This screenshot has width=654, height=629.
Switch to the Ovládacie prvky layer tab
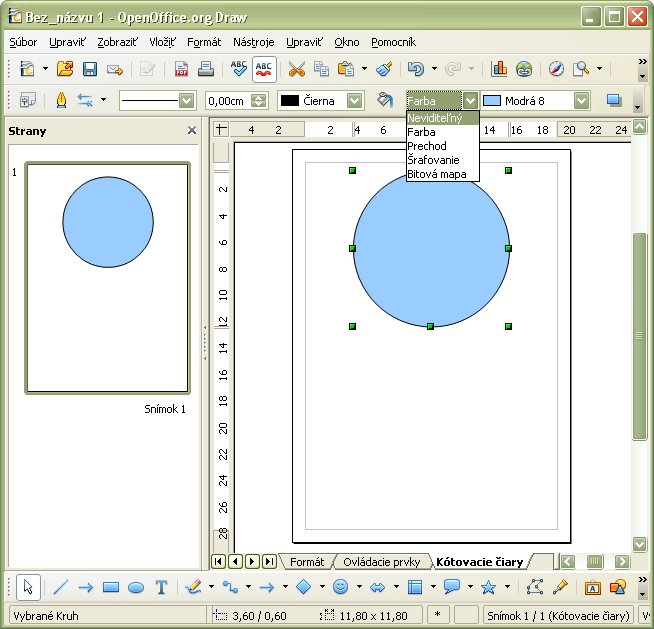(x=381, y=562)
